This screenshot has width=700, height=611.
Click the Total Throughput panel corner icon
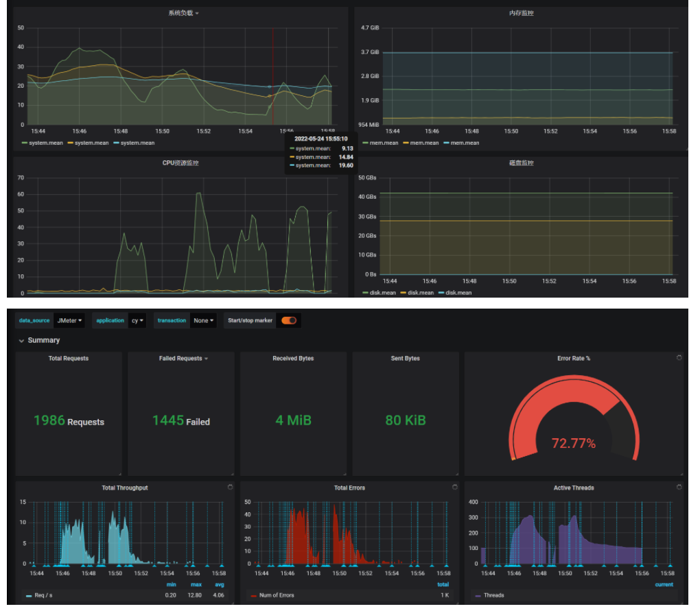(230, 487)
